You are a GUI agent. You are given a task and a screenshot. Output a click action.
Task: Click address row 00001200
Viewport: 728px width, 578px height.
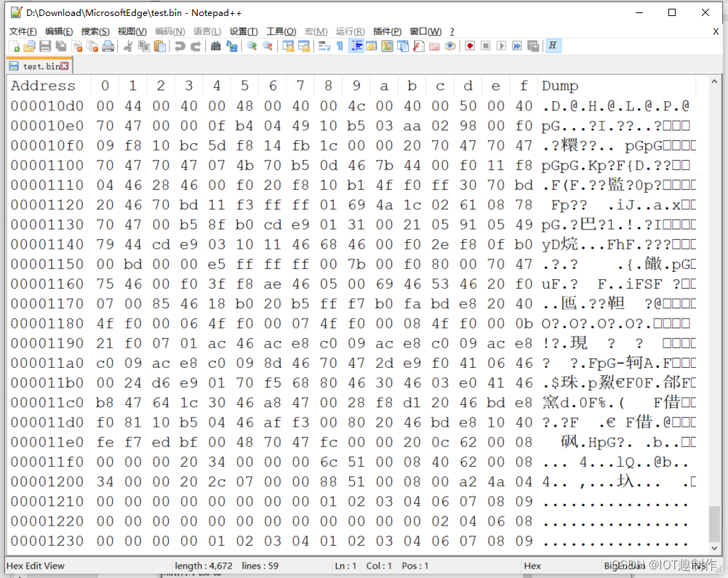[47, 482]
